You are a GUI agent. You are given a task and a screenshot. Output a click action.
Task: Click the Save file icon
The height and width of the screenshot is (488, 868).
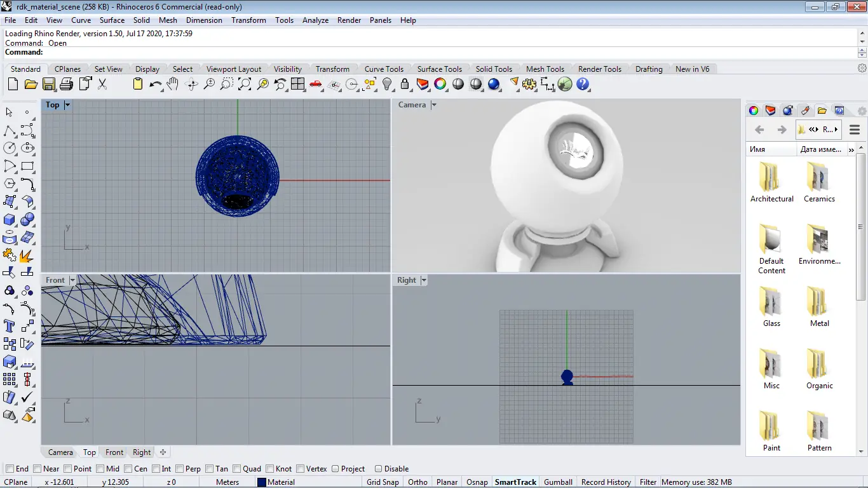48,84
